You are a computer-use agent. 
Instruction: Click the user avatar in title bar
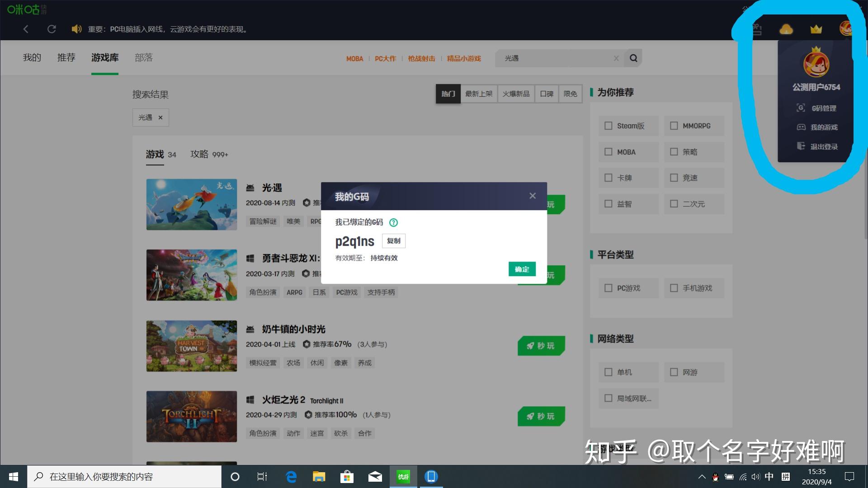coord(845,28)
